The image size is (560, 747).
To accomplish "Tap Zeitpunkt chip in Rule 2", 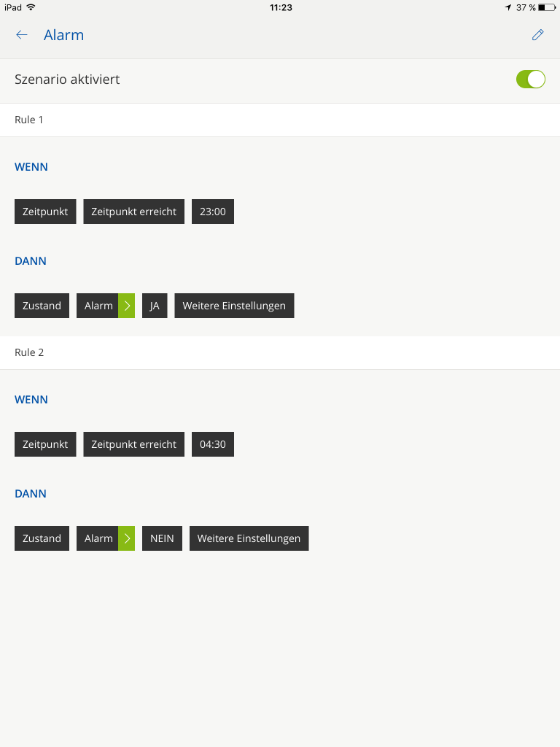I will [45, 444].
